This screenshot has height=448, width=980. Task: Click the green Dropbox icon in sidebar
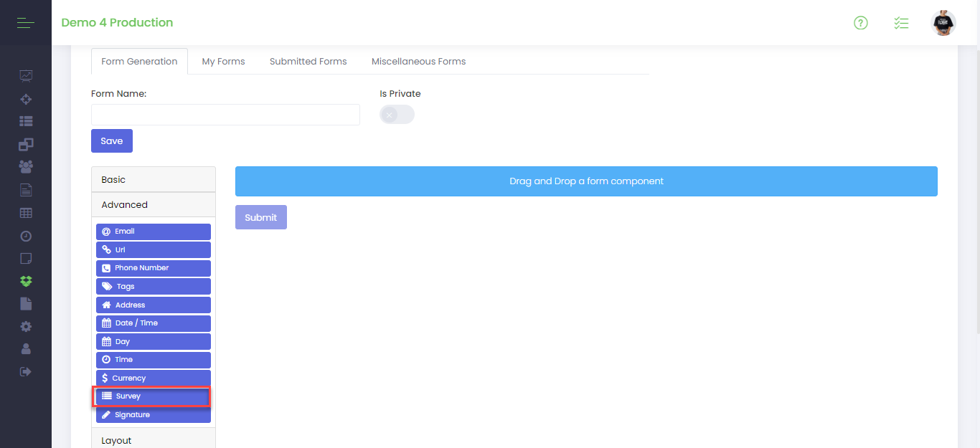[26, 281]
